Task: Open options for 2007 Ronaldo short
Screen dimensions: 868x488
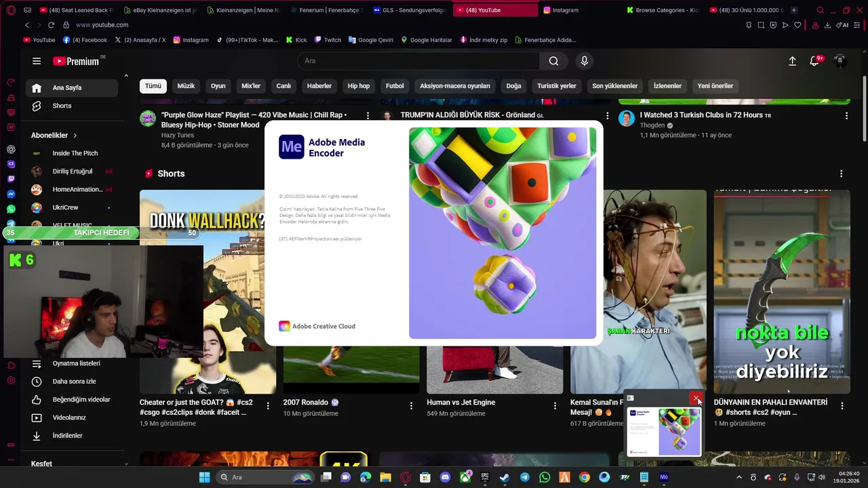Action: [x=411, y=405]
